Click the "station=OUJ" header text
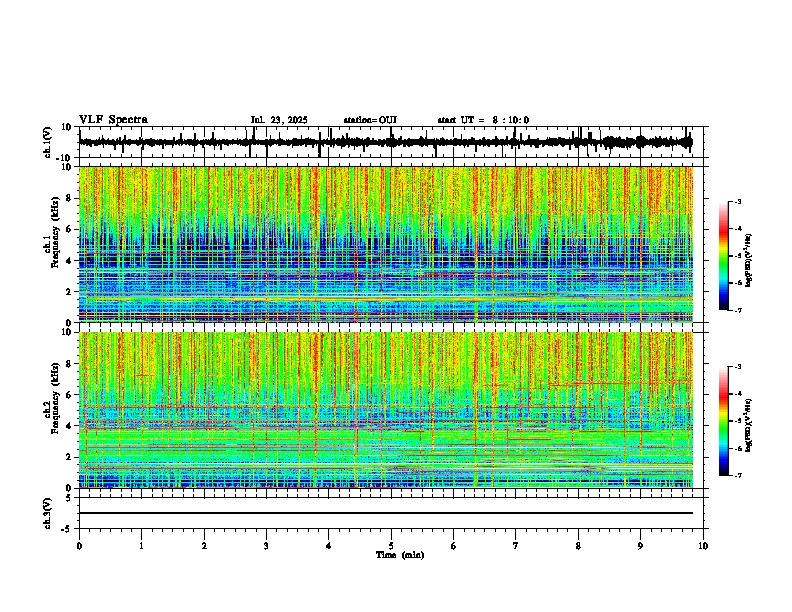Image resolution: width=792 pixels, height=612 pixels. pyautogui.click(x=370, y=120)
